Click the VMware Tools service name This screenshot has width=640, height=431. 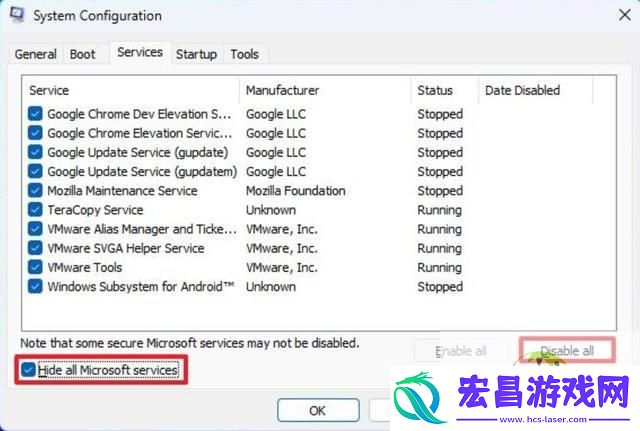click(x=85, y=267)
